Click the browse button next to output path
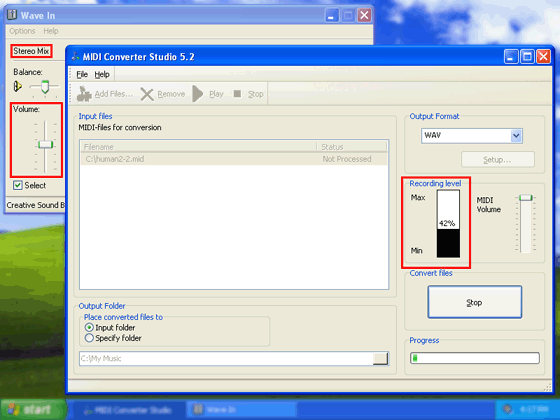The image size is (560, 420). [x=380, y=358]
